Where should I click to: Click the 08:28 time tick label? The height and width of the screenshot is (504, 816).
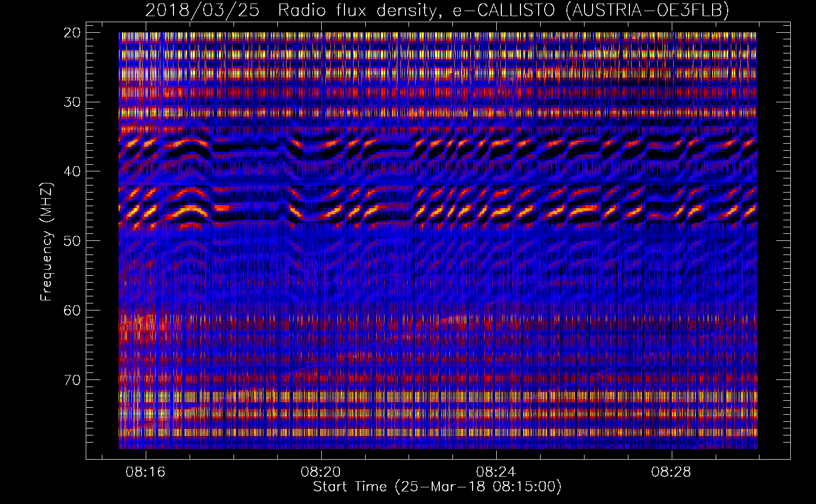pos(671,472)
